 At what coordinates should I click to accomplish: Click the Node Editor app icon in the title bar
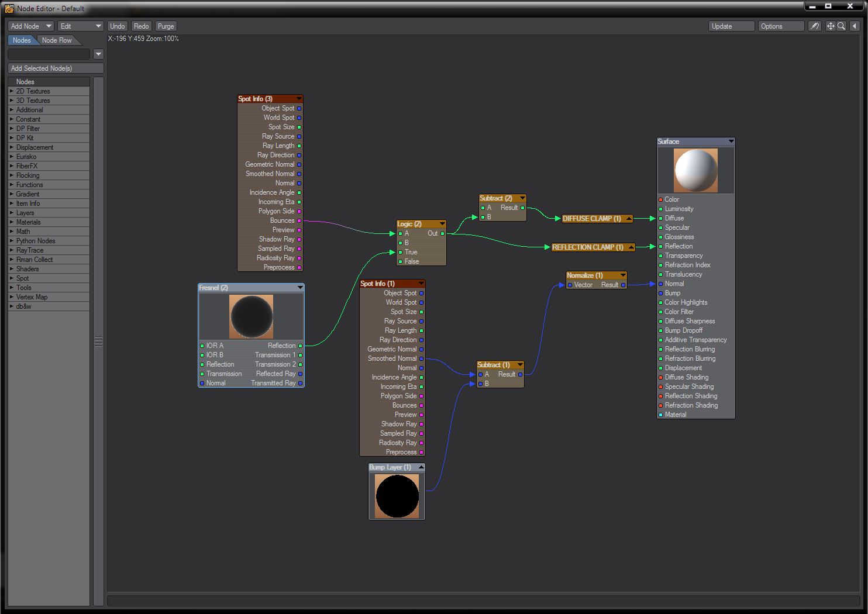(x=9, y=8)
